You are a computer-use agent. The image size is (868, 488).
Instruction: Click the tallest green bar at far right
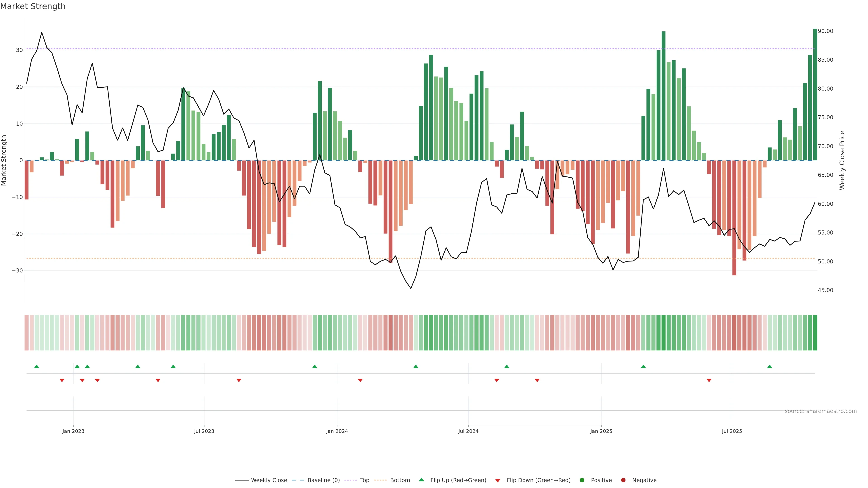[x=815, y=94]
